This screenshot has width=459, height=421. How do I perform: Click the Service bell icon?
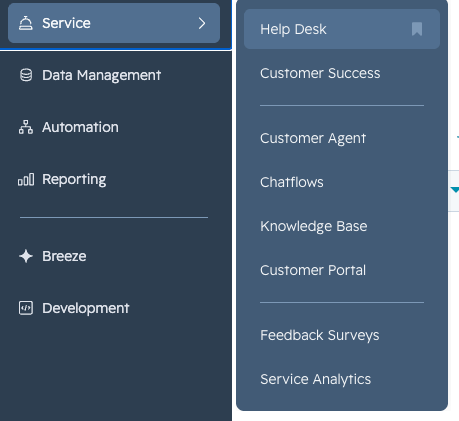[x=26, y=23]
